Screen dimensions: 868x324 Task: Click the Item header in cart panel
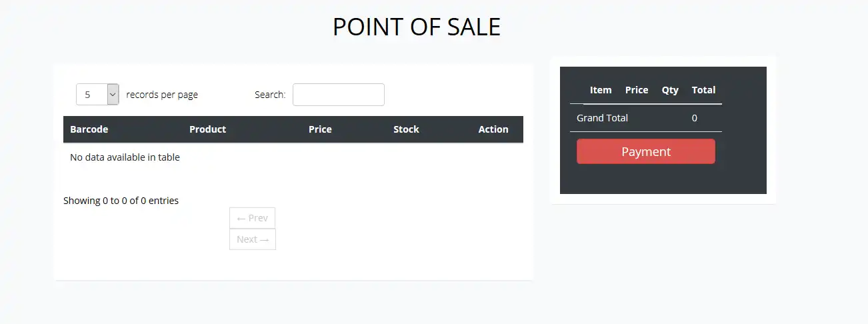point(601,90)
